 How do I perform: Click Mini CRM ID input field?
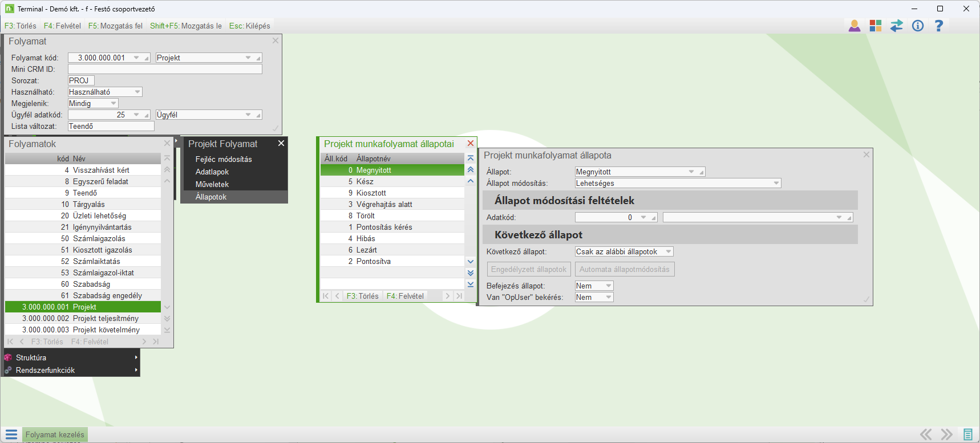[165, 69]
